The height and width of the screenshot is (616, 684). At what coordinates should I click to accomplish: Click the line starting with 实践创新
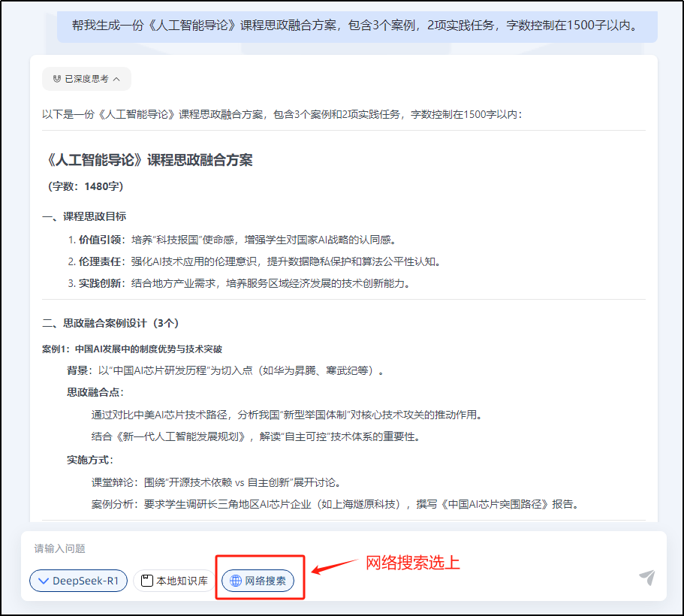pyautogui.click(x=240, y=283)
